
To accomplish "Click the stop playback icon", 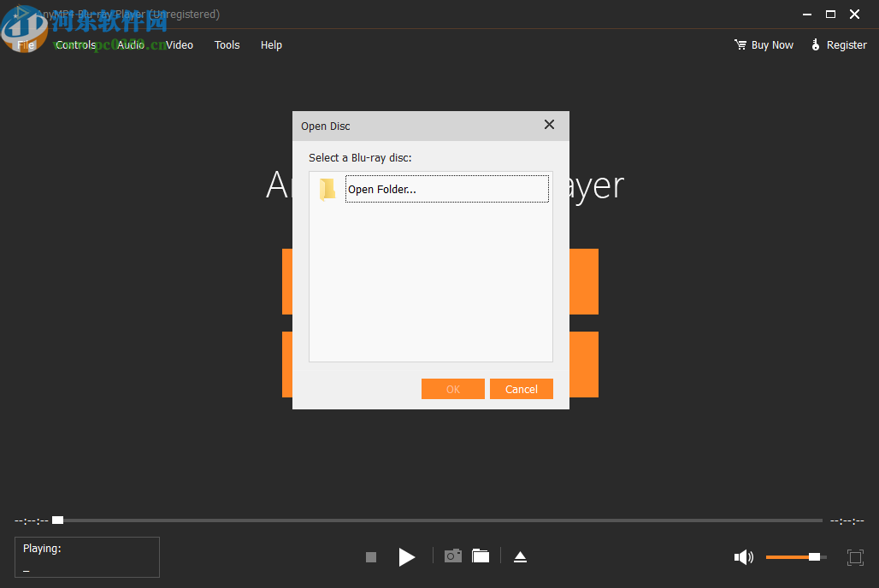I will 370,556.
